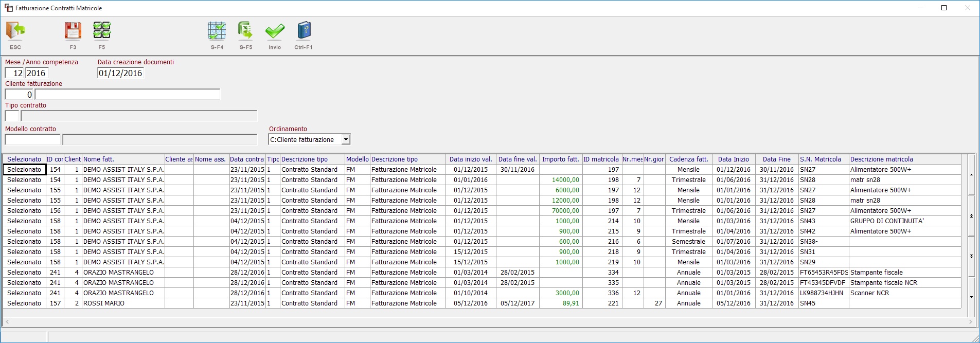
Task: Click the data inizio 01/07/2016 cell
Action: pyautogui.click(x=734, y=242)
